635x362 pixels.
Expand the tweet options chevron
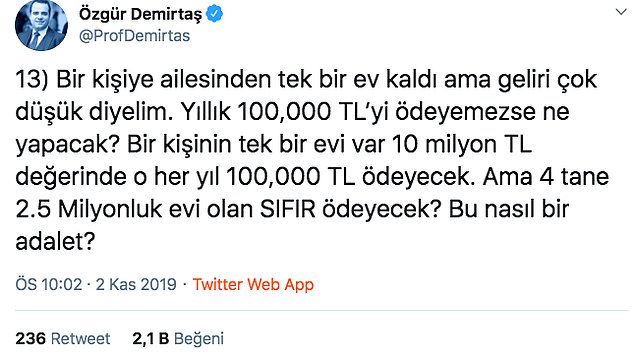click(x=621, y=12)
